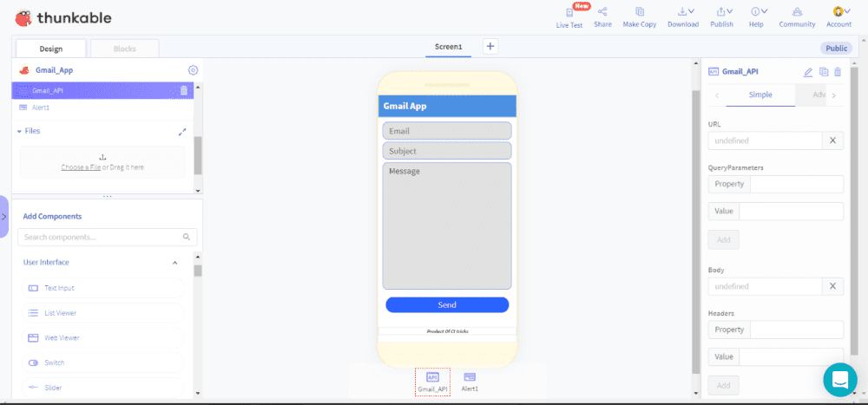Click the Add Components list scrollbar
Screen dimensions: 868x405
(x=198, y=271)
